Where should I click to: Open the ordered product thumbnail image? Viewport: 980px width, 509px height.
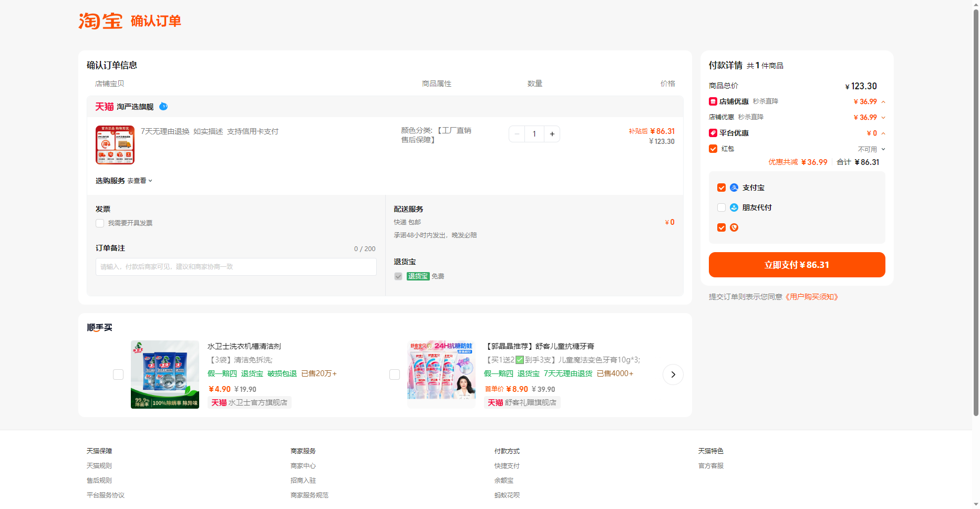point(115,145)
